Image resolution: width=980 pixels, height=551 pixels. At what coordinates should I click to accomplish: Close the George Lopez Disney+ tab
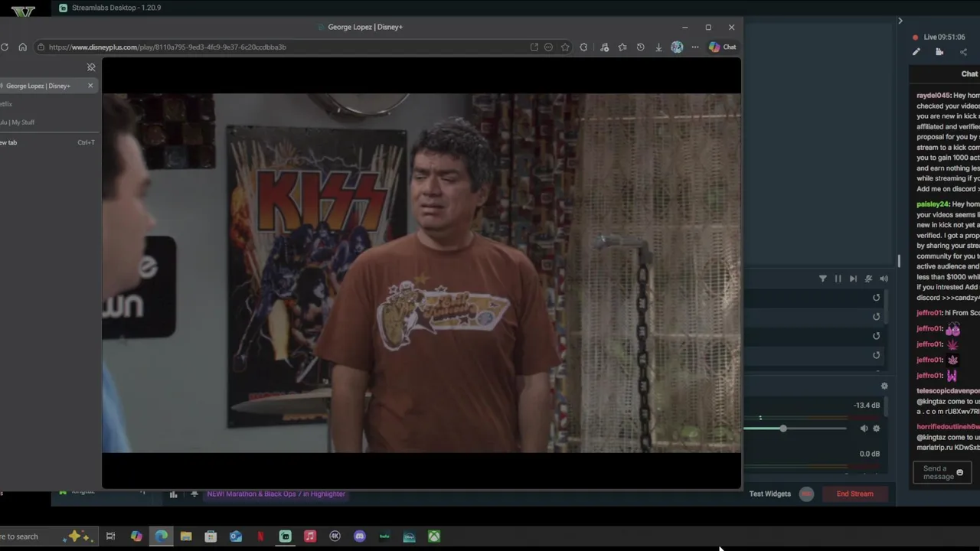point(90,86)
